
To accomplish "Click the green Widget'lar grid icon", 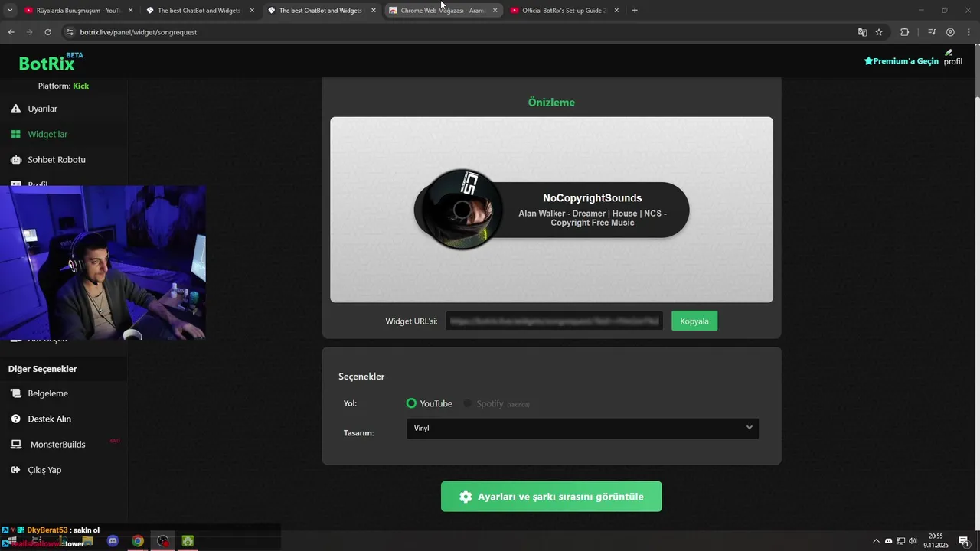I will (15, 134).
